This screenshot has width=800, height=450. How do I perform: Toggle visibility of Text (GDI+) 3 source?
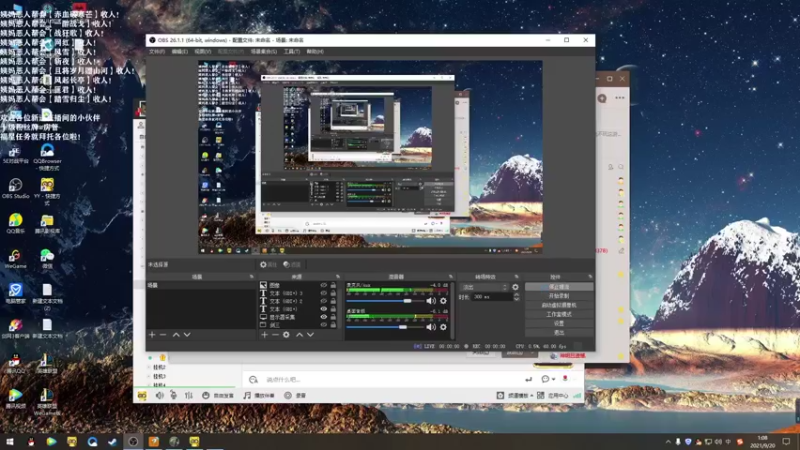click(x=323, y=293)
